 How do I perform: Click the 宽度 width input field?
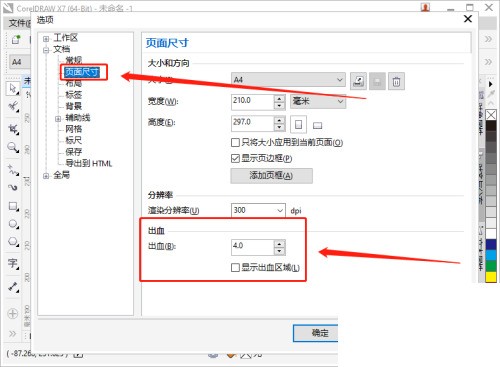pyautogui.click(x=253, y=101)
